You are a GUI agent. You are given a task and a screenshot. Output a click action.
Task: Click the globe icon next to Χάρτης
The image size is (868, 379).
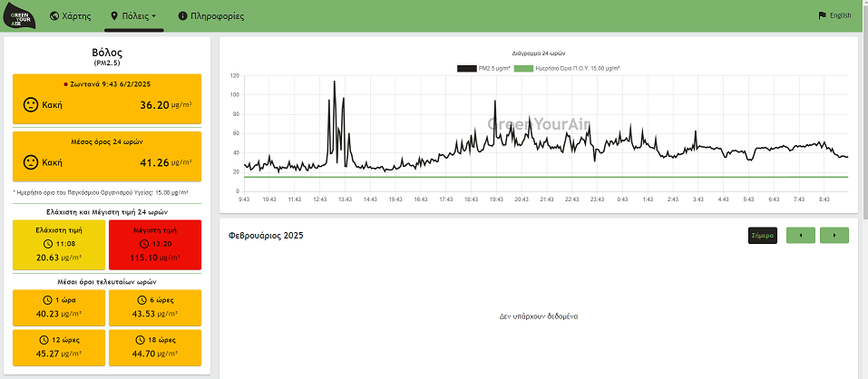pyautogui.click(x=54, y=16)
